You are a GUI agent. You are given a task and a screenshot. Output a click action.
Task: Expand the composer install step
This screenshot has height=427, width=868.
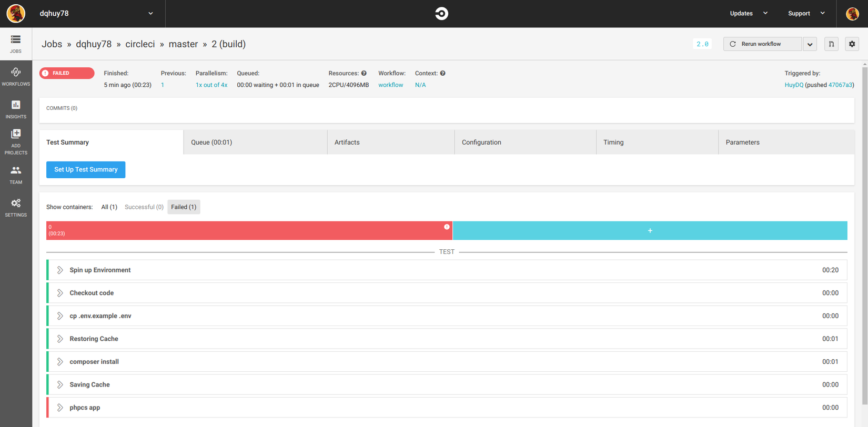tap(60, 362)
